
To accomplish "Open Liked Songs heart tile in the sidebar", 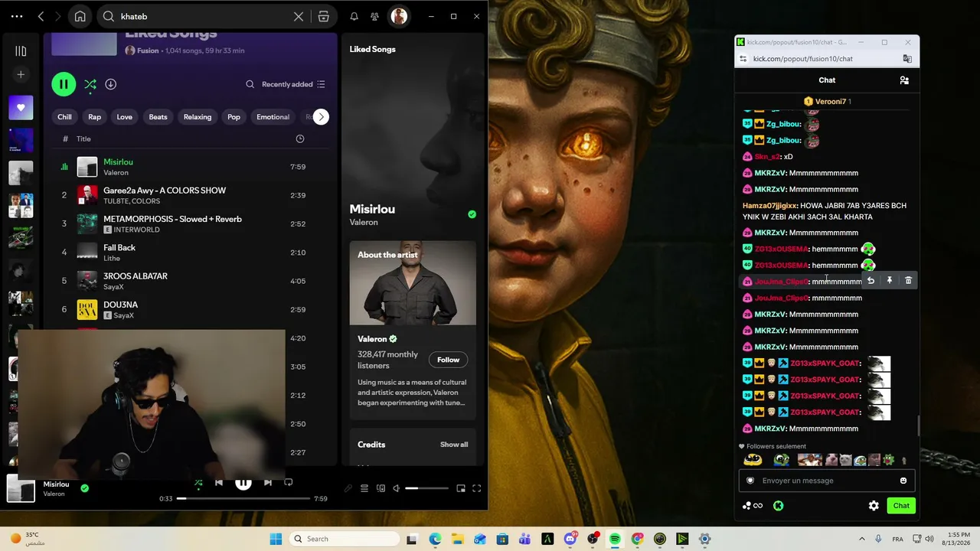I will point(21,108).
